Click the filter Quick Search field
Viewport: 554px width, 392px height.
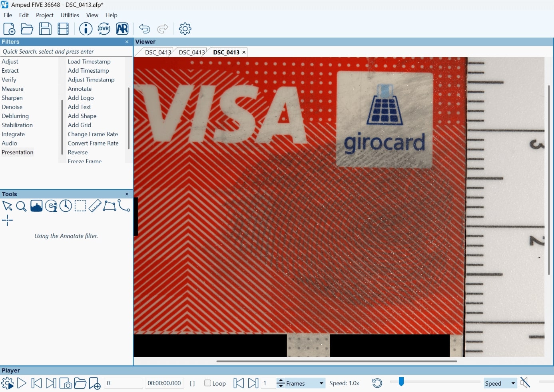point(66,52)
